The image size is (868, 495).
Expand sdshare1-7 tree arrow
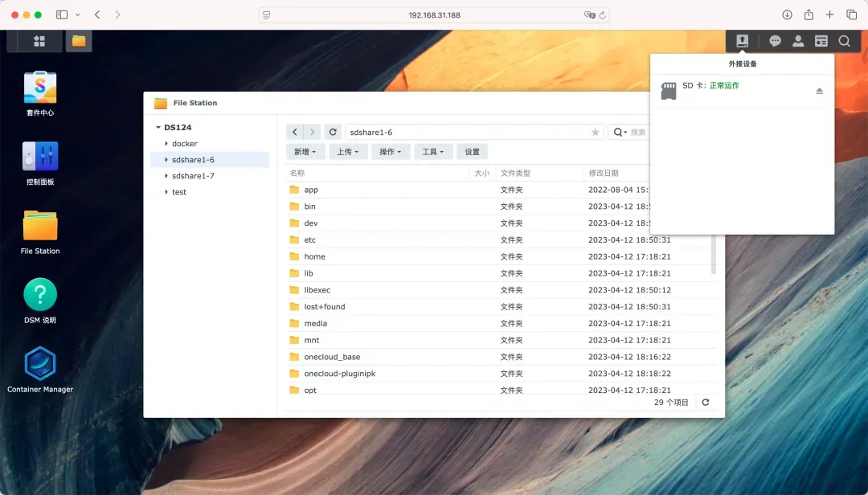(x=166, y=175)
